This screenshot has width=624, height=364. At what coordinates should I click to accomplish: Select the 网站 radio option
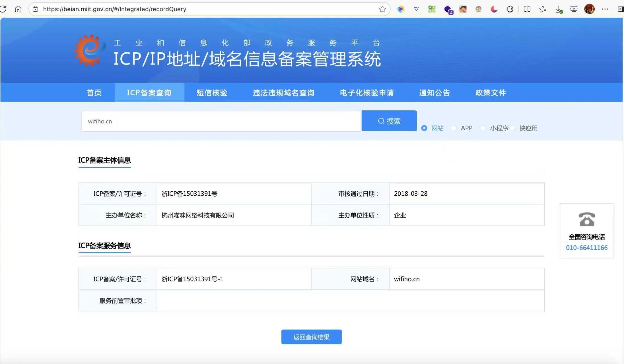(424, 128)
